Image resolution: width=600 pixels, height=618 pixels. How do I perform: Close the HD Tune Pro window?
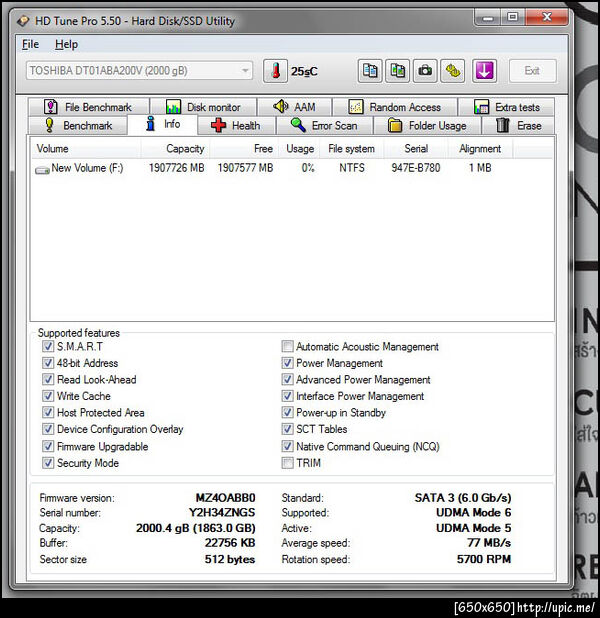click(547, 17)
